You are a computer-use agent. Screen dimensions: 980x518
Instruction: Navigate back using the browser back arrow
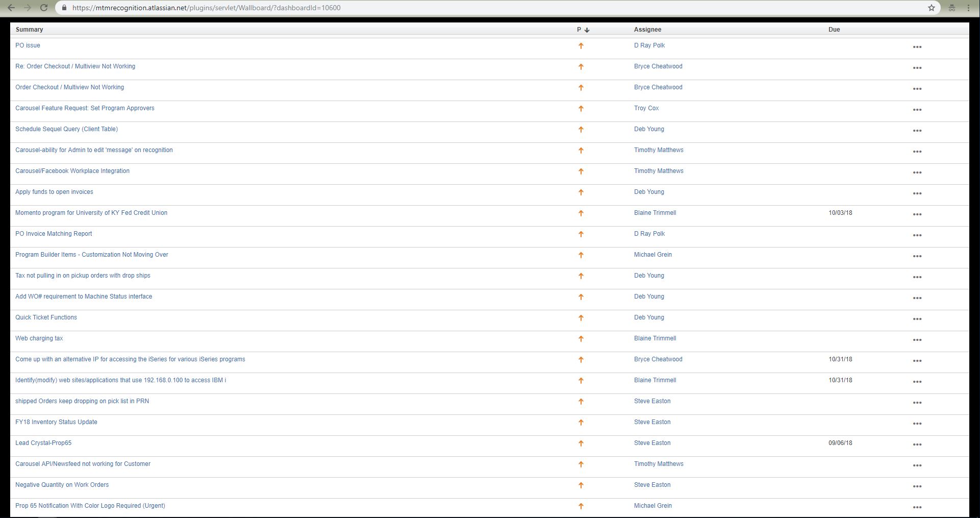tap(11, 8)
